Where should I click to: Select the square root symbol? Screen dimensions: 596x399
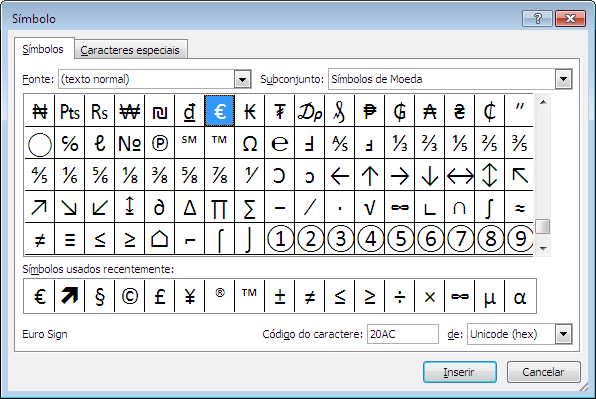click(x=370, y=207)
